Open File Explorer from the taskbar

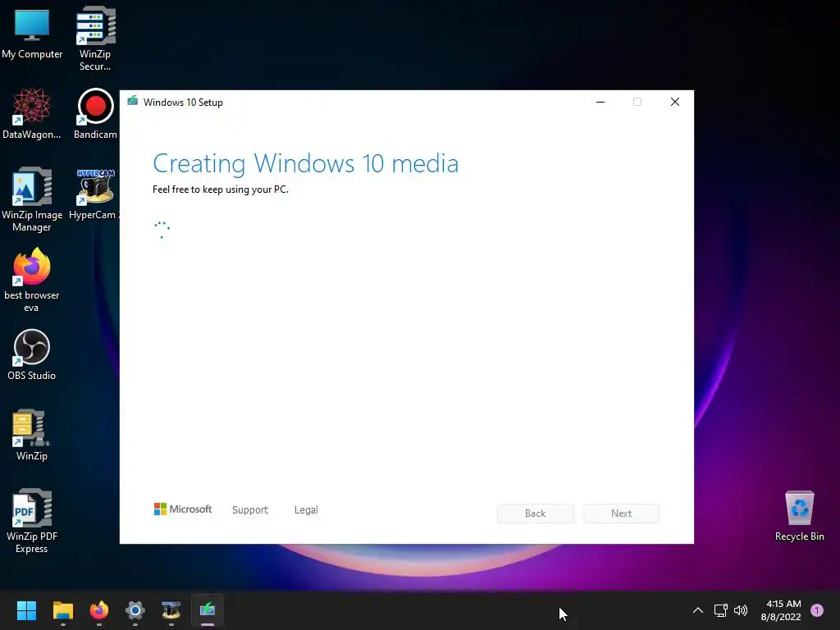[x=62, y=610]
